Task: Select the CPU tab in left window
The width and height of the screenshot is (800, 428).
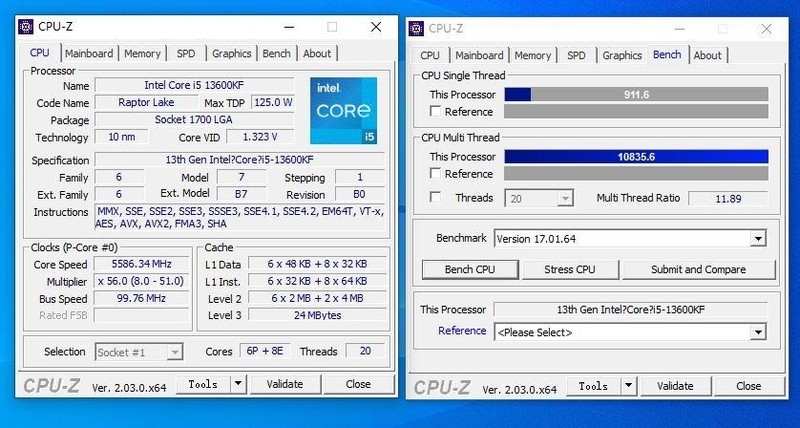Action: tap(40, 53)
